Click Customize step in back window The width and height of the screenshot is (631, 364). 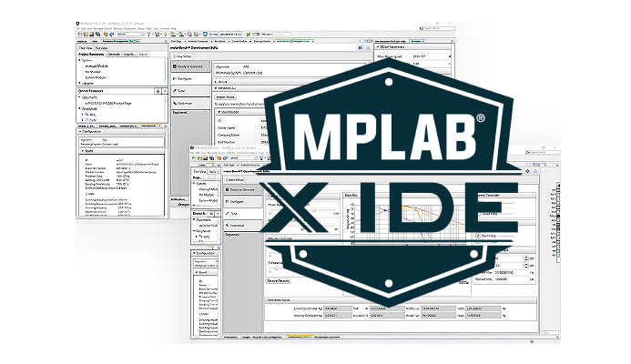click(190, 104)
